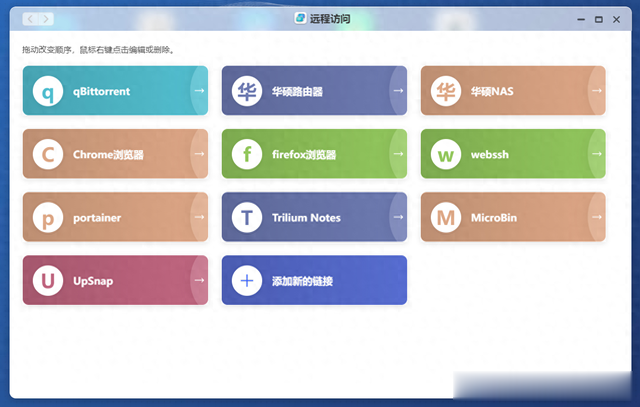This screenshot has height=407, width=640.
Task: Select the MicroBin label text
Action: click(494, 218)
